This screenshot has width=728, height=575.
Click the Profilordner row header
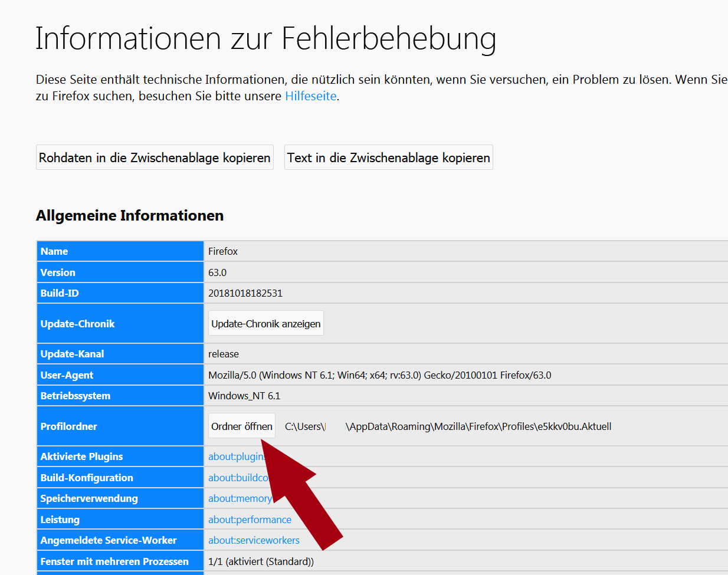coord(120,426)
